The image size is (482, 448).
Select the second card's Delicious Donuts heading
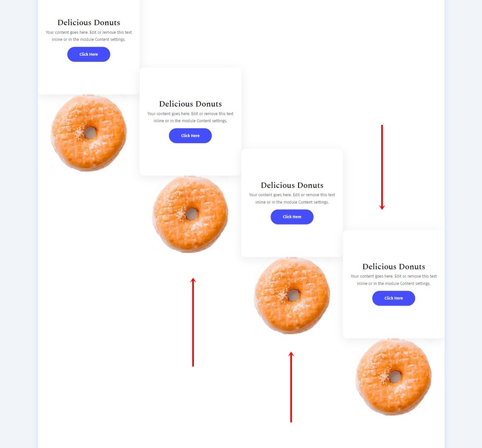click(190, 104)
